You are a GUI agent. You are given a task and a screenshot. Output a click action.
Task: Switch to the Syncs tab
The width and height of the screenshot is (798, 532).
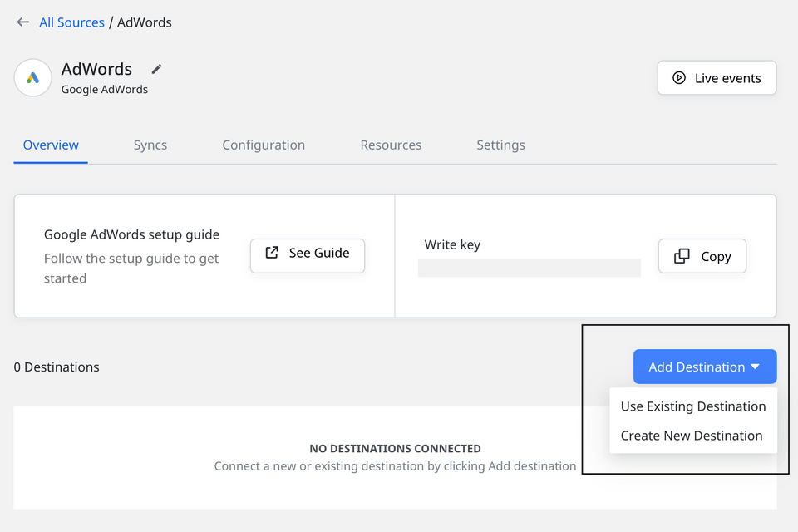point(150,145)
